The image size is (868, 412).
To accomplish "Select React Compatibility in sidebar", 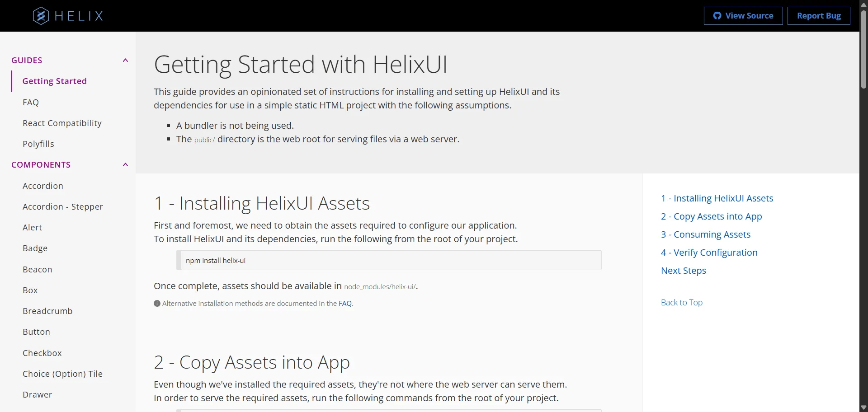I will click(x=62, y=123).
